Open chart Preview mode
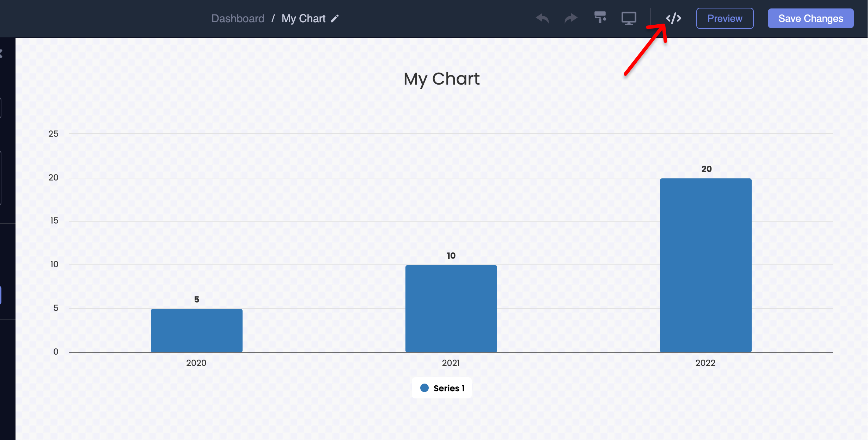Screen dimensions: 868x440 point(725,18)
